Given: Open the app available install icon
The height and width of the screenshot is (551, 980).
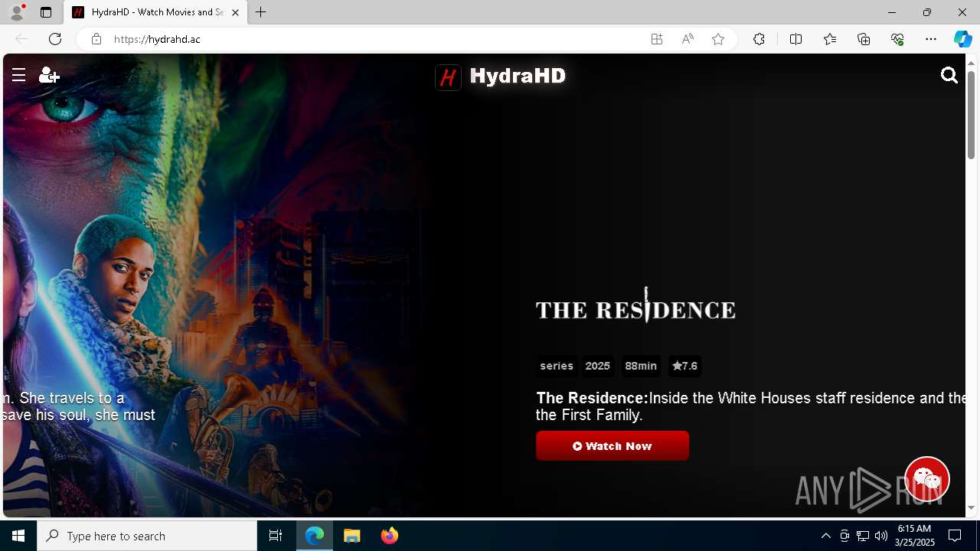Looking at the screenshot, I should click(657, 39).
